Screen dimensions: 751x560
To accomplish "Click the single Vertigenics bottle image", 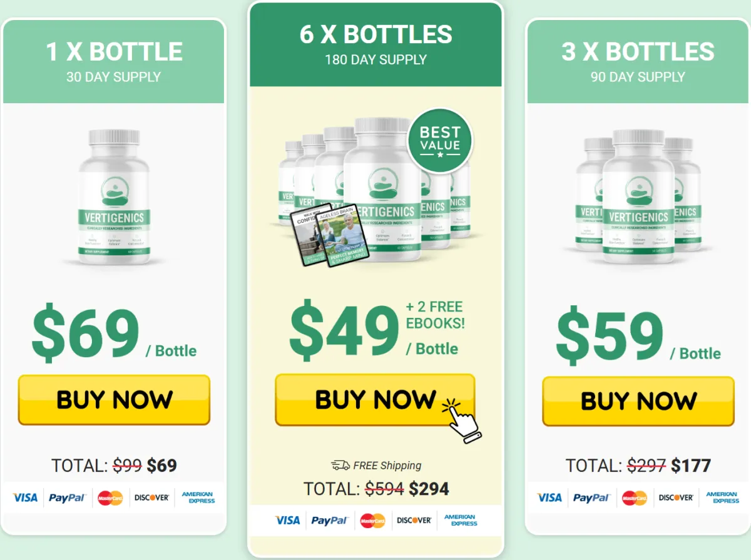I will point(114,196).
